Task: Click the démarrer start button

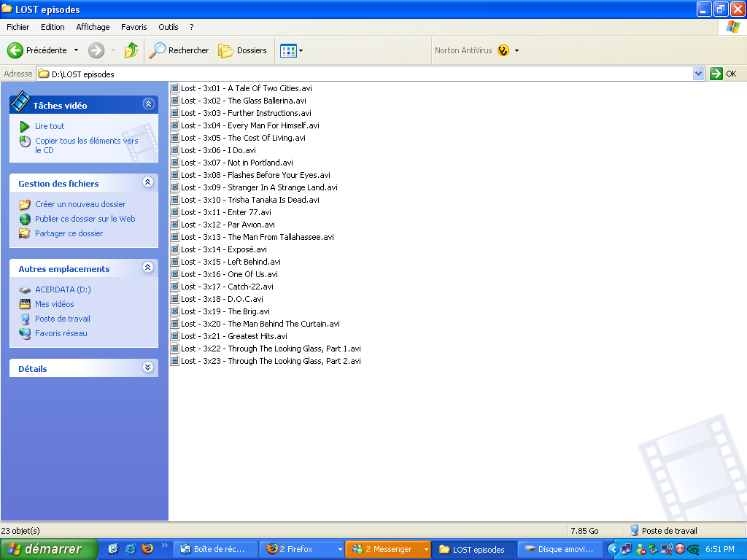Action: click(48, 549)
